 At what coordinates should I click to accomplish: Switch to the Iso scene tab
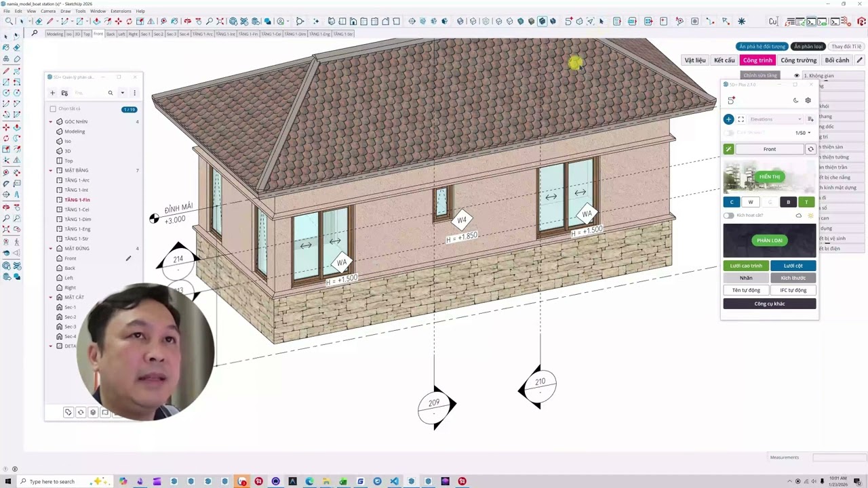(x=69, y=34)
